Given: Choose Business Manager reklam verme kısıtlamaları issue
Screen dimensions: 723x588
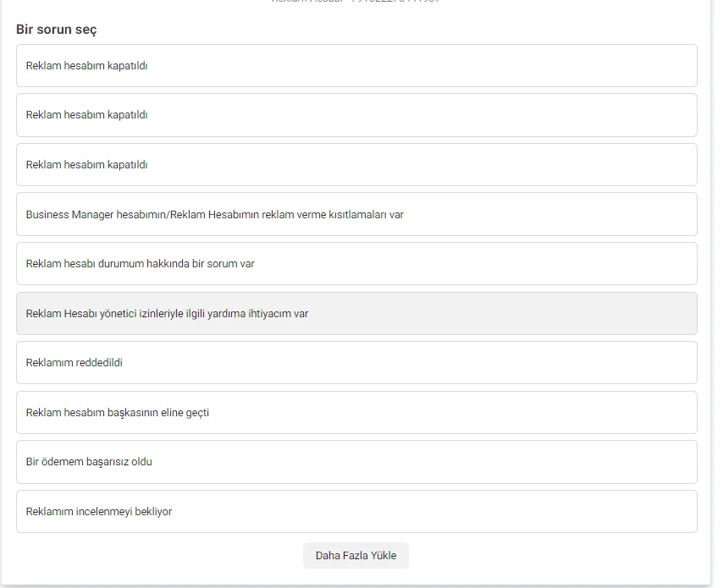Looking at the screenshot, I should [x=356, y=214].
